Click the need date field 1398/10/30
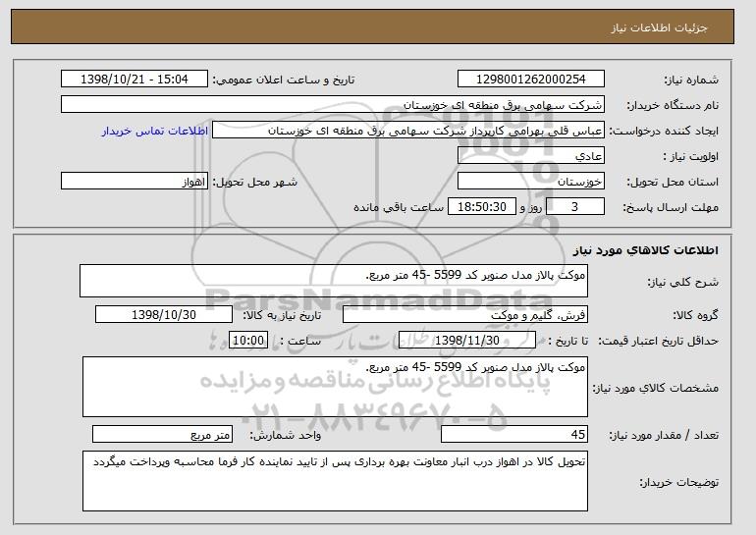 point(164,315)
